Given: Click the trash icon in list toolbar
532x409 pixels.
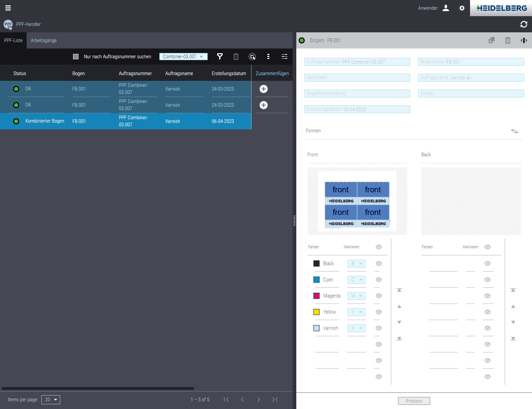Looking at the screenshot, I should pyautogui.click(x=236, y=57).
